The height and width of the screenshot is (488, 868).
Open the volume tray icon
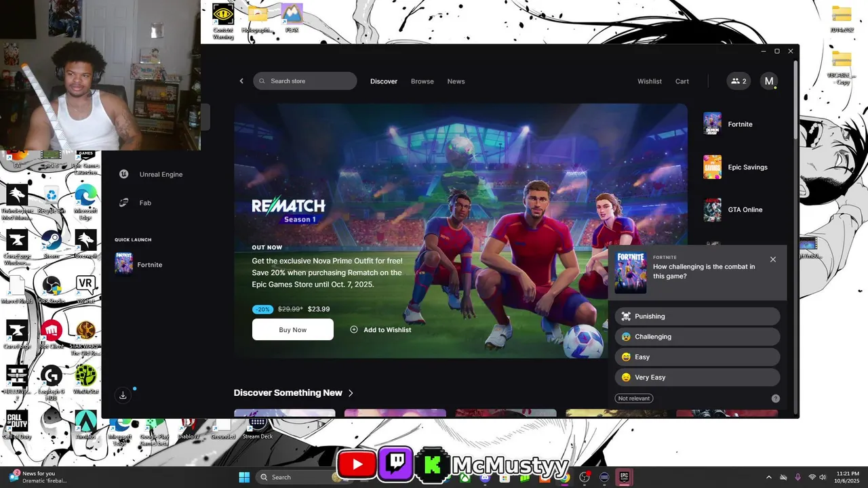tap(823, 477)
